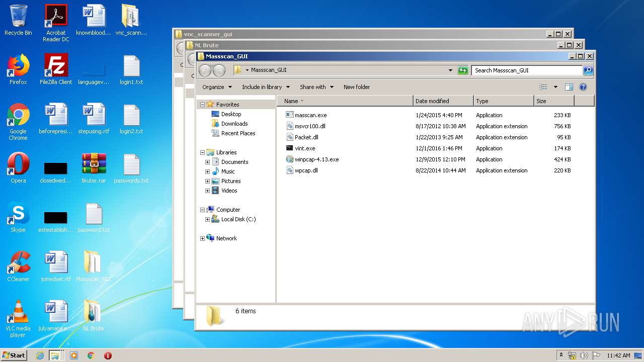The width and height of the screenshot is (644, 362).
Task: Select login1.txt file on desktop
Action: coord(131,69)
